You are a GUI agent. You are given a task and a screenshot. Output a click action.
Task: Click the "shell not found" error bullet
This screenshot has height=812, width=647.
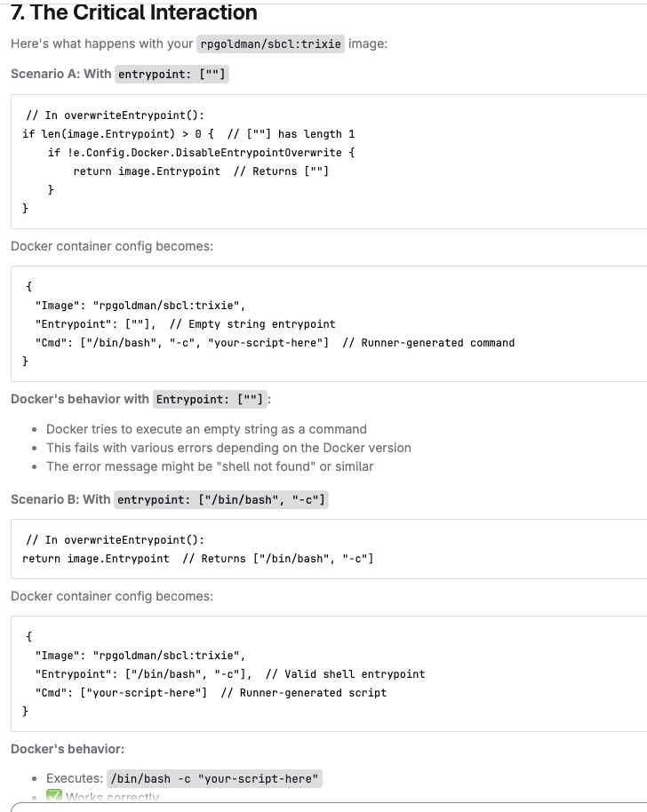point(210,466)
